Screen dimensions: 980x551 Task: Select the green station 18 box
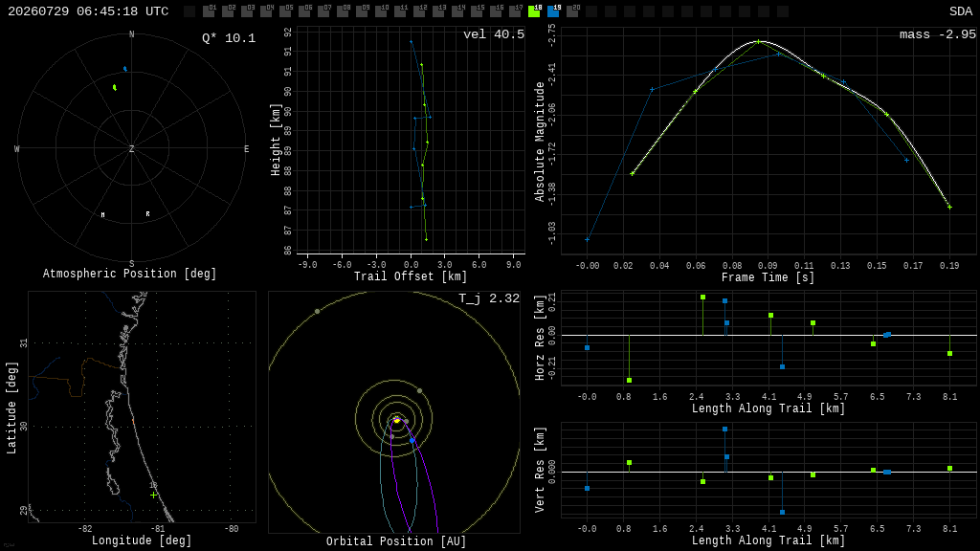click(534, 11)
